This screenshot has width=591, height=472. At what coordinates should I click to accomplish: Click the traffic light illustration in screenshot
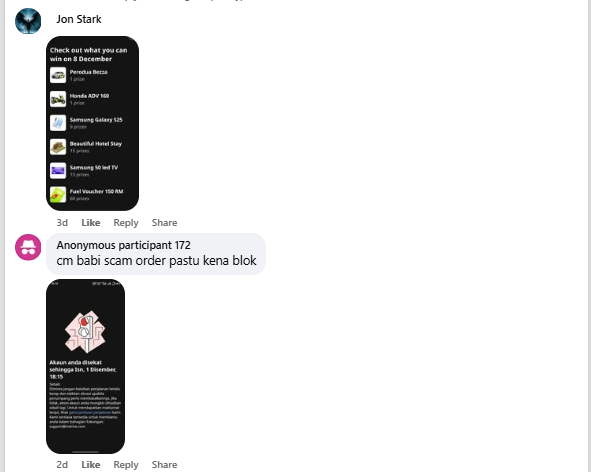coord(85,331)
